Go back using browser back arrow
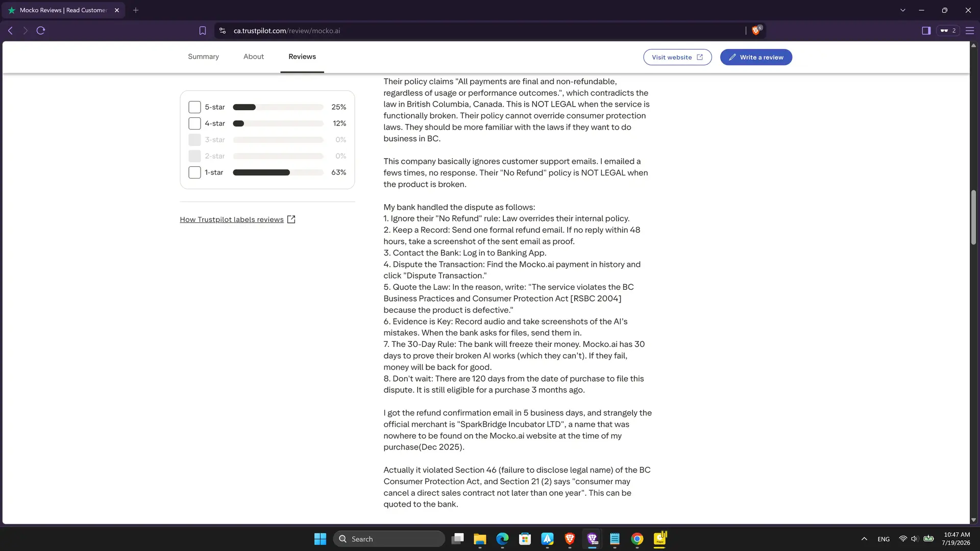This screenshot has height=551, width=980. [10, 31]
